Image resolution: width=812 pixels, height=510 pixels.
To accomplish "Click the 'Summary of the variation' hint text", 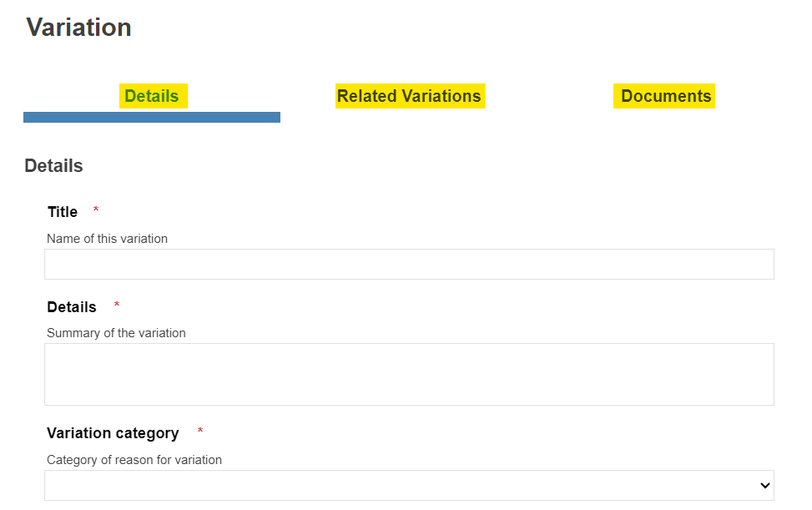I will click(116, 333).
